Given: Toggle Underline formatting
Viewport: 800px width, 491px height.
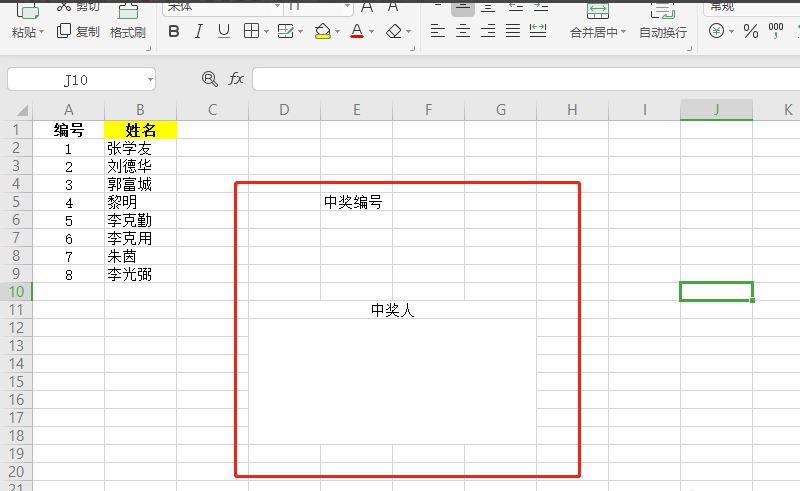Looking at the screenshot, I should (223, 31).
